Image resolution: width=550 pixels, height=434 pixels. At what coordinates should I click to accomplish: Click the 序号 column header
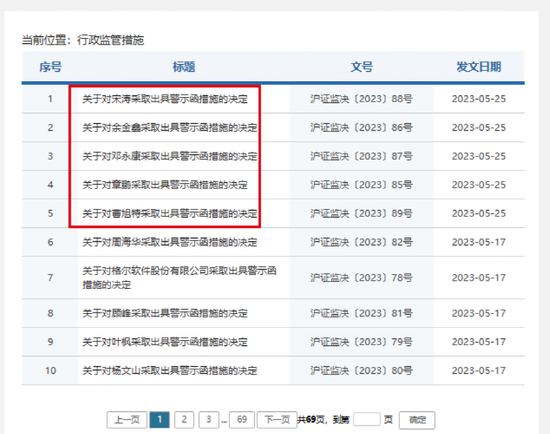point(51,67)
